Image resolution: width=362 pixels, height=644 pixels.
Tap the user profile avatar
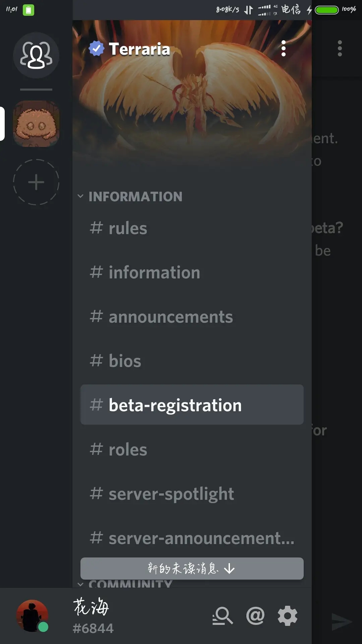click(x=32, y=616)
